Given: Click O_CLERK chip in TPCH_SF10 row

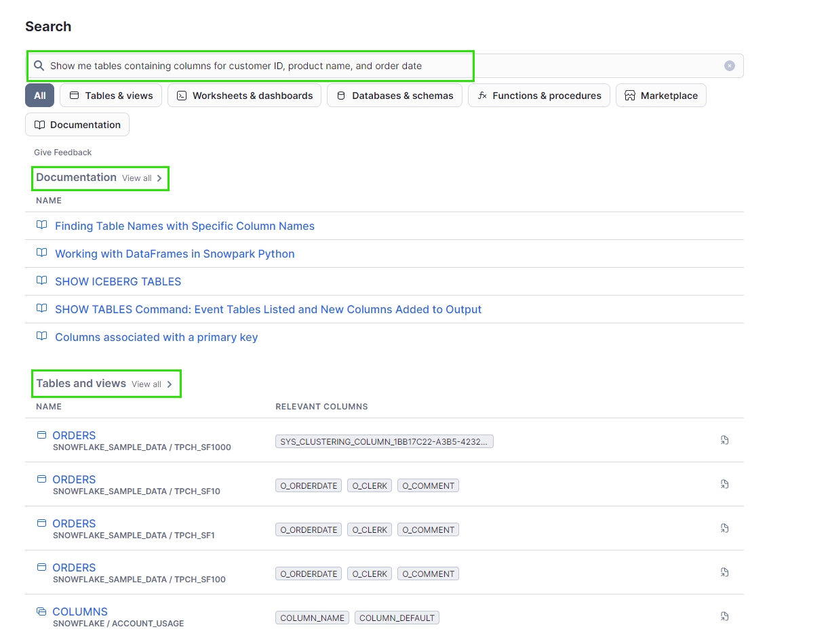Looking at the screenshot, I should click(x=370, y=485).
